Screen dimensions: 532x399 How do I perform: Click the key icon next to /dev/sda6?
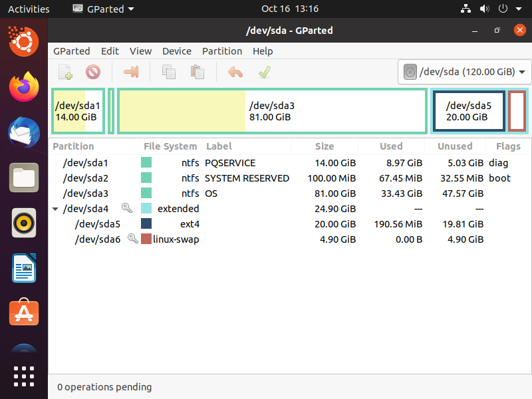(132, 238)
